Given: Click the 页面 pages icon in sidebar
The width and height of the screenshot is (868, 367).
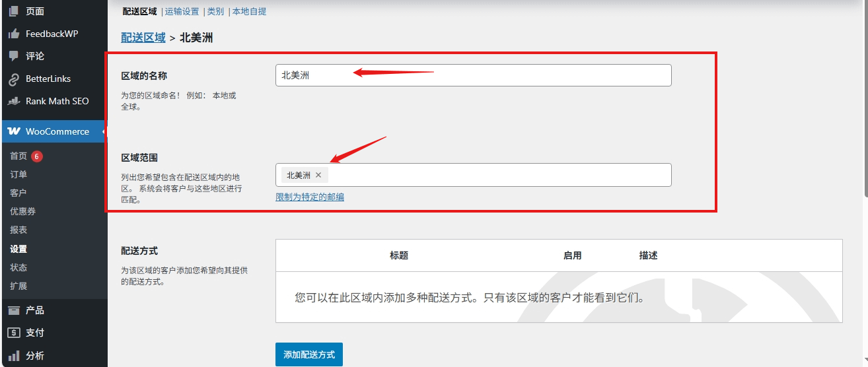Looking at the screenshot, I should click(13, 11).
